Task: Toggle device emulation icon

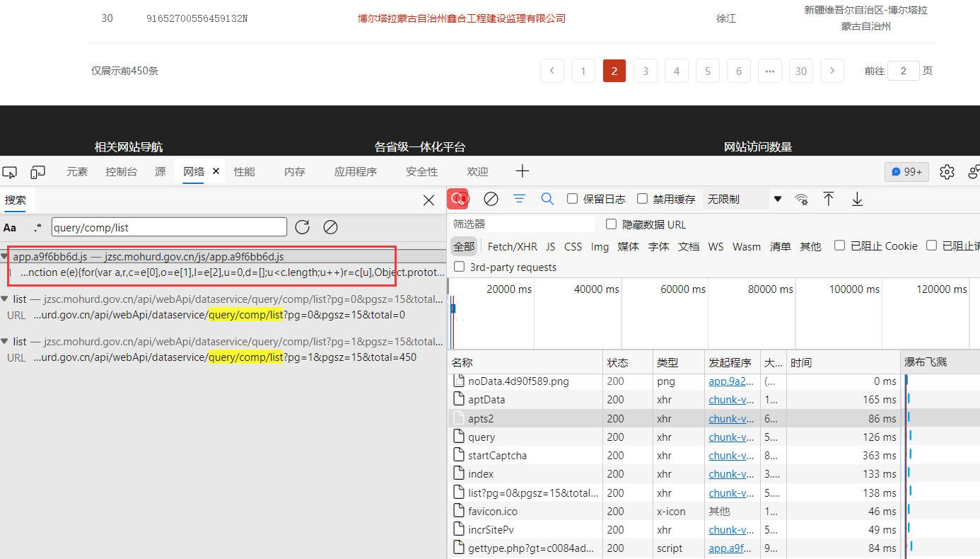Action: [37, 171]
